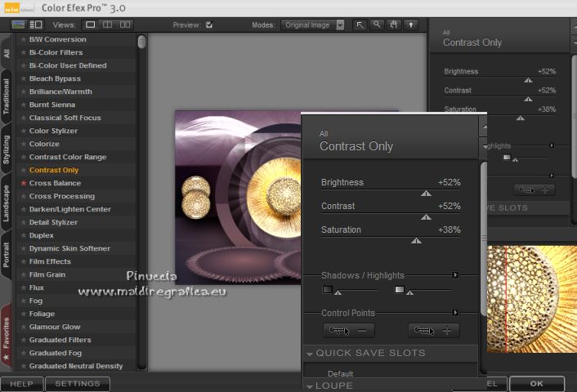
Task: Choose the arrow Select tool
Action: click(360, 24)
